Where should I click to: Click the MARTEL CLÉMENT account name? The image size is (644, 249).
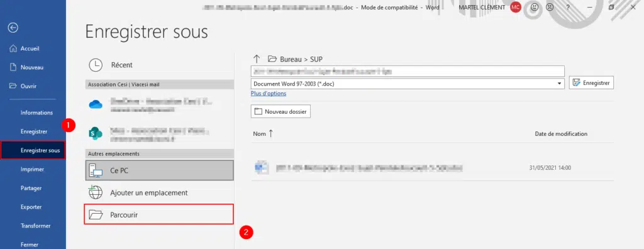(482, 8)
